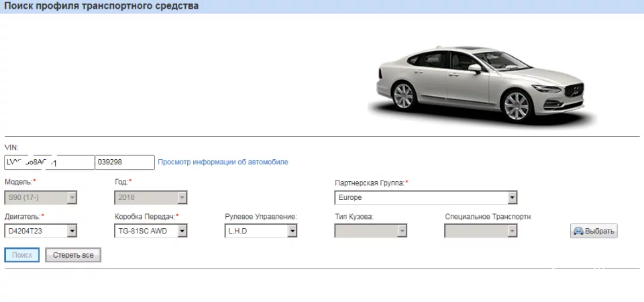The width and height of the screenshot is (644, 302).
Task: Click the disabled Модель dropdown S90 (17-)
Action: [41, 197]
